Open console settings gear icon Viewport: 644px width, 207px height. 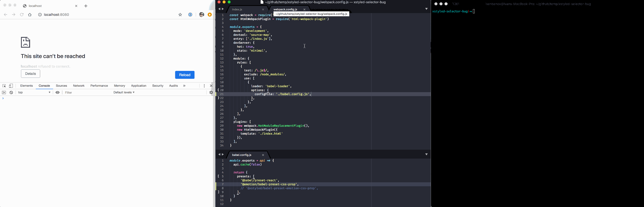[x=211, y=93]
